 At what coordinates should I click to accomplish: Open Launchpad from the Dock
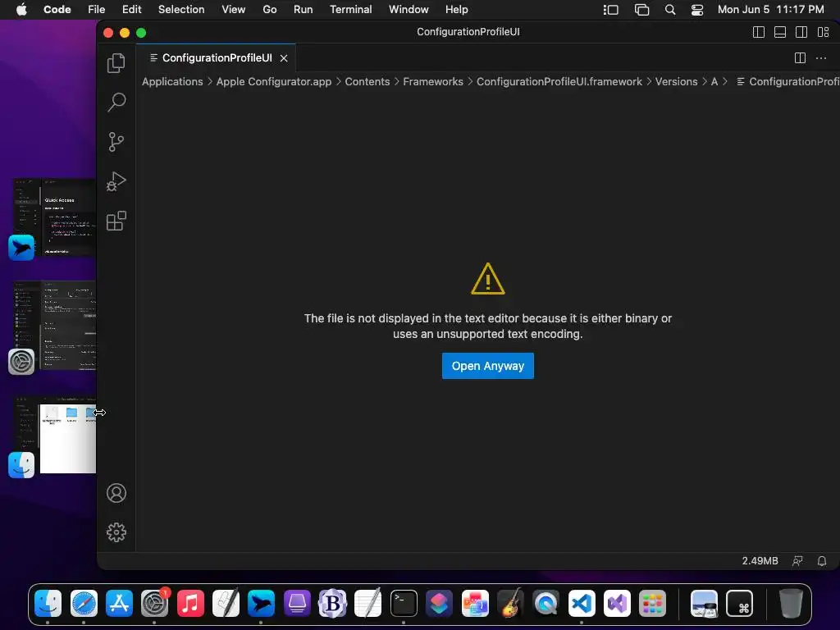coord(652,604)
